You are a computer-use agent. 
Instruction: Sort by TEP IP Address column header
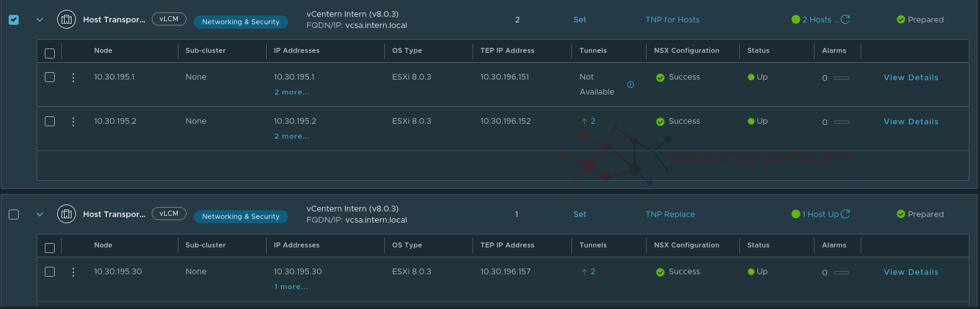[507, 50]
